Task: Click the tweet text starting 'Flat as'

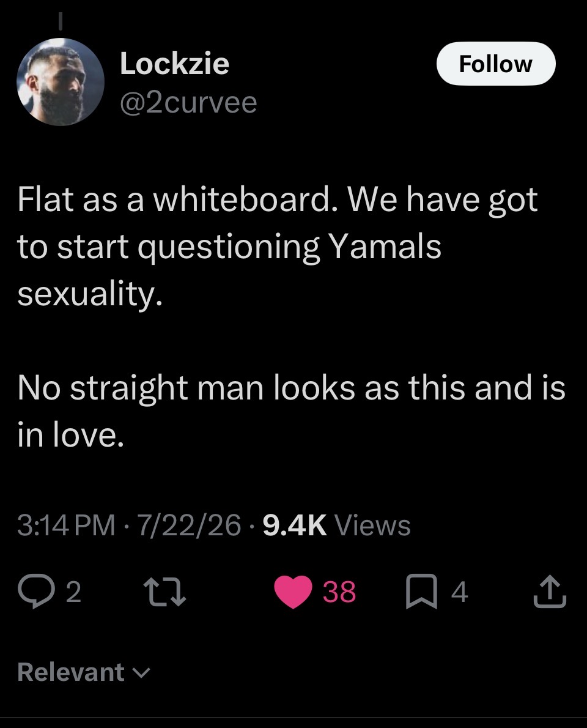Action: pyautogui.click(x=278, y=247)
